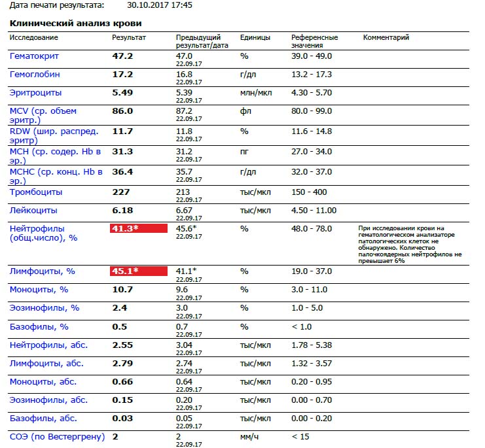Click the Клинический анализ крови heading
Image resolution: width=485 pixels, height=448 pixels.
tap(76, 24)
